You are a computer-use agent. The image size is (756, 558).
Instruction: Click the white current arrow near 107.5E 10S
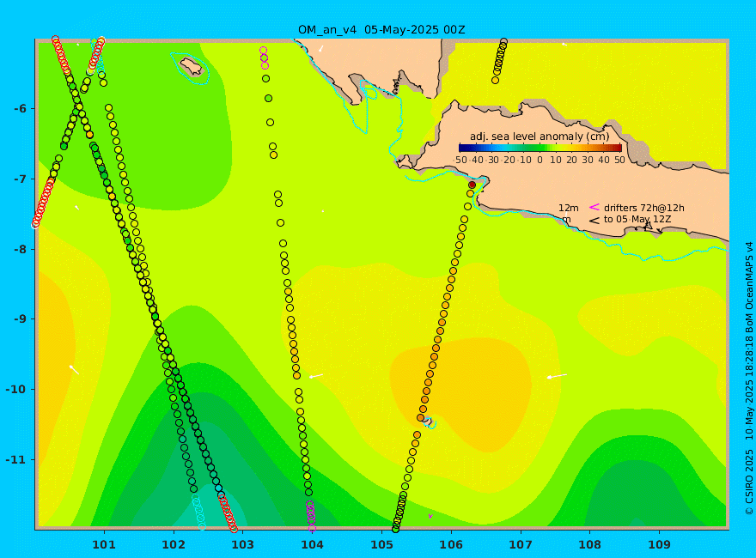pyautogui.click(x=557, y=376)
